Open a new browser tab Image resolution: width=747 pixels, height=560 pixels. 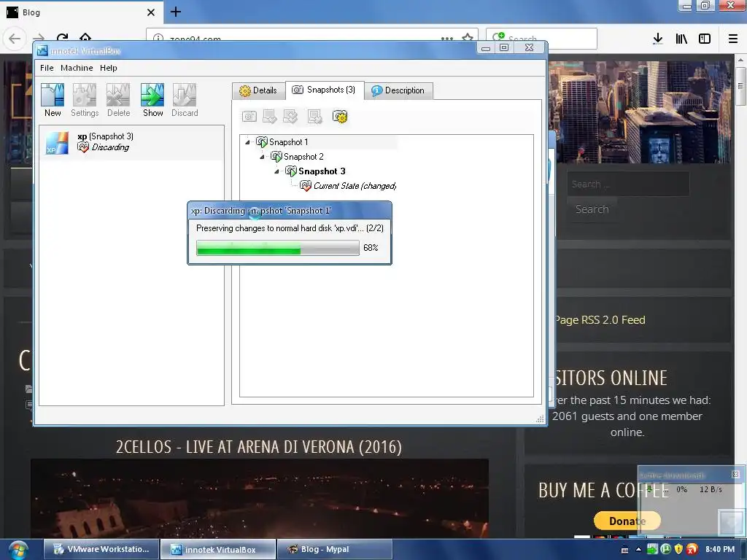[x=176, y=12]
